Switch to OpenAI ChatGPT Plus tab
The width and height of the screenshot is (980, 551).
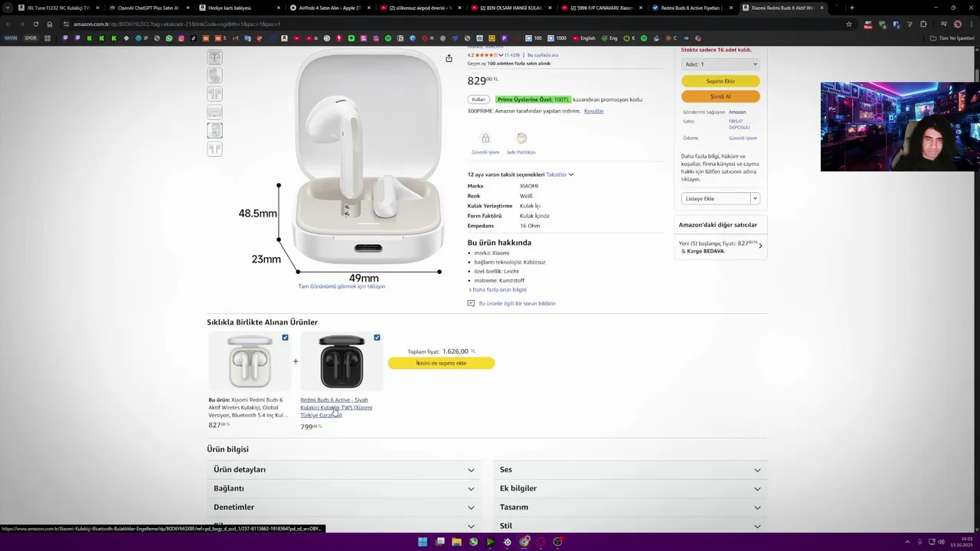click(x=149, y=8)
